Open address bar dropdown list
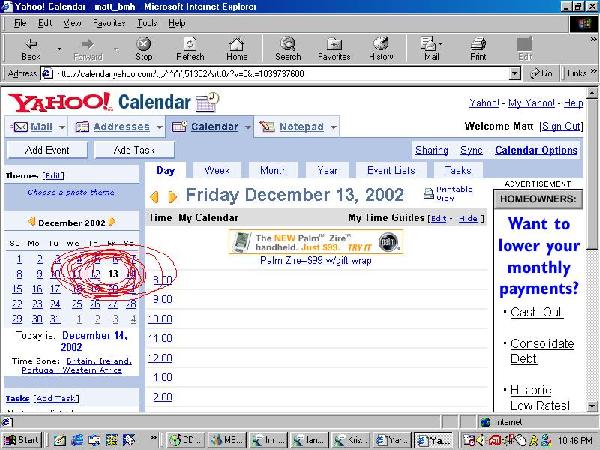The image size is (600, 450). (x=515, y=73)
